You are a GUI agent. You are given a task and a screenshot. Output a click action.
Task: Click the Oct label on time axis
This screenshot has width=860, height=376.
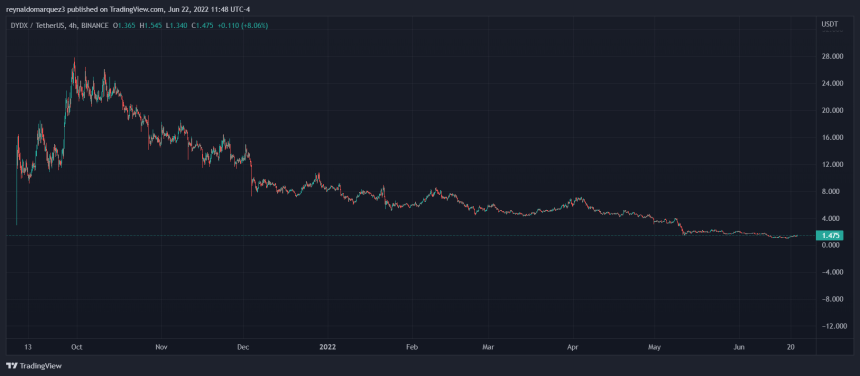pyautogui.click(x=77, y=347)
